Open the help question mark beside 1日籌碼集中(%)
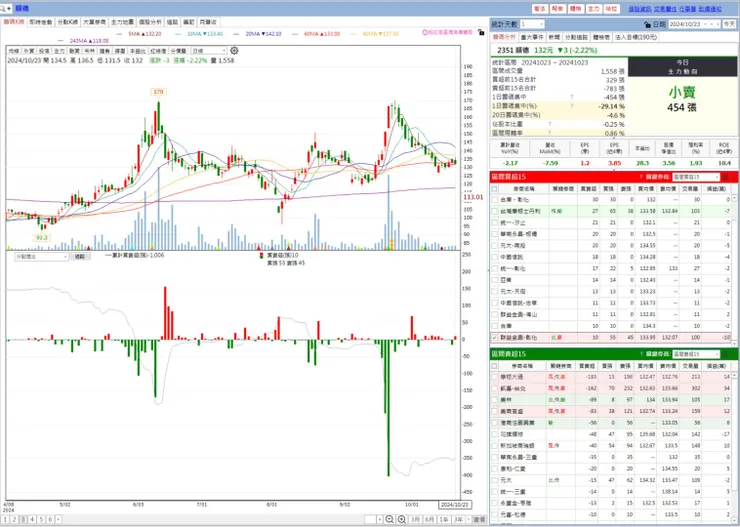 [572, 106]
